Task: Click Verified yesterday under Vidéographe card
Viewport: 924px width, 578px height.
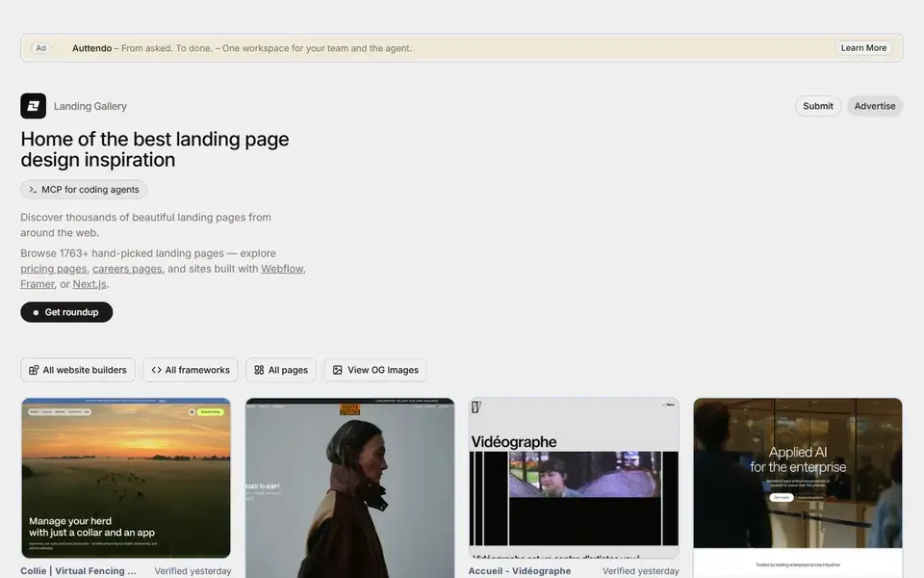Action: tap(641, 571)
